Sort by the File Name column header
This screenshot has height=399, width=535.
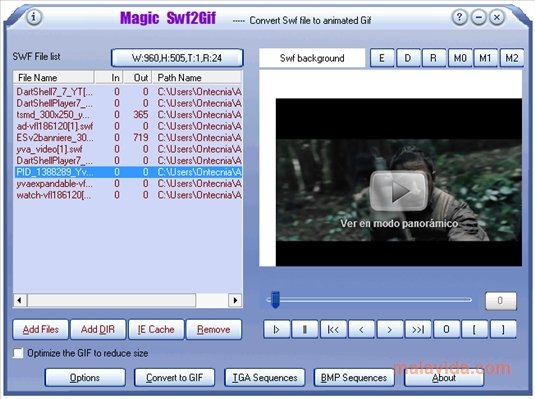point(54,77)
